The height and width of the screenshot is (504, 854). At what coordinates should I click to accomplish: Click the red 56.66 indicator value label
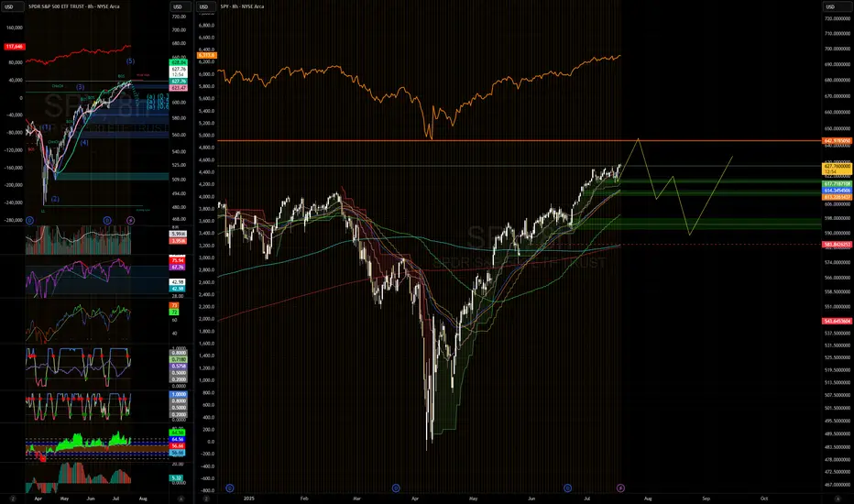click(x=178, y=445)
